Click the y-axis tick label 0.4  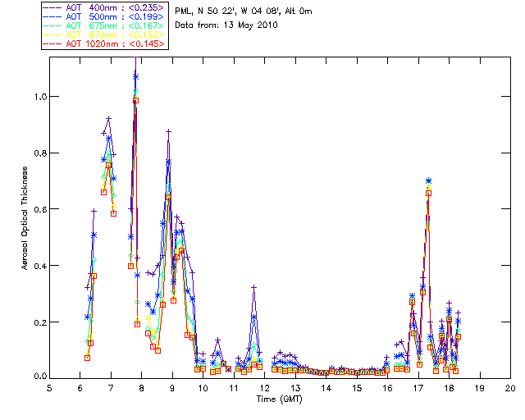40,266
